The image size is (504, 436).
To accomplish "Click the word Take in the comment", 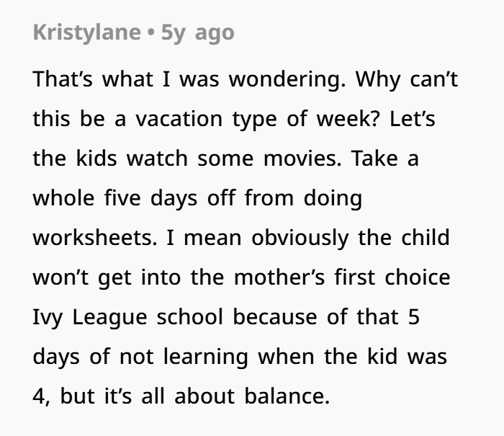I will pyautogui.click(x=374, y=159).
